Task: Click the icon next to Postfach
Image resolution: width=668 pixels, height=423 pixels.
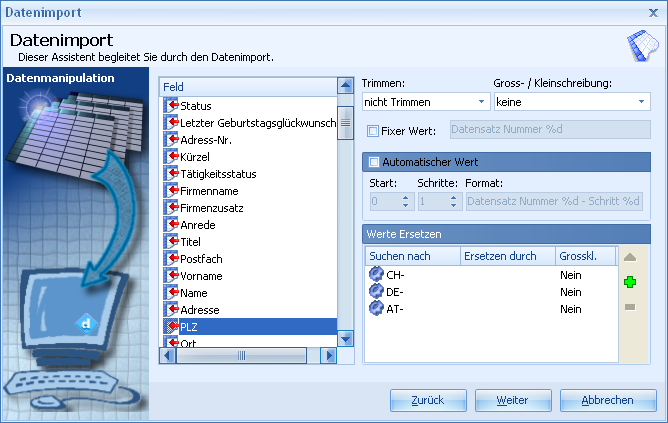Action: pyautogui.click(x=171, y=259)
